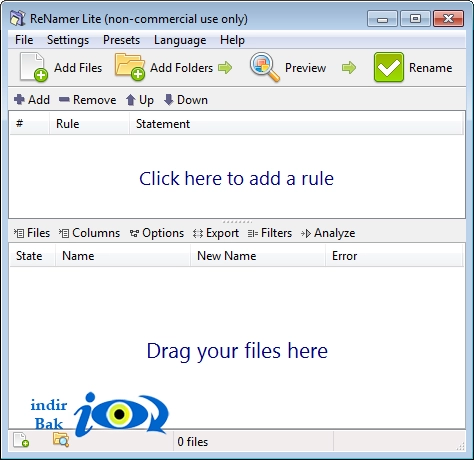Move rule Down with arrow icon
This screenshot has height=460, width=474.
169,100
